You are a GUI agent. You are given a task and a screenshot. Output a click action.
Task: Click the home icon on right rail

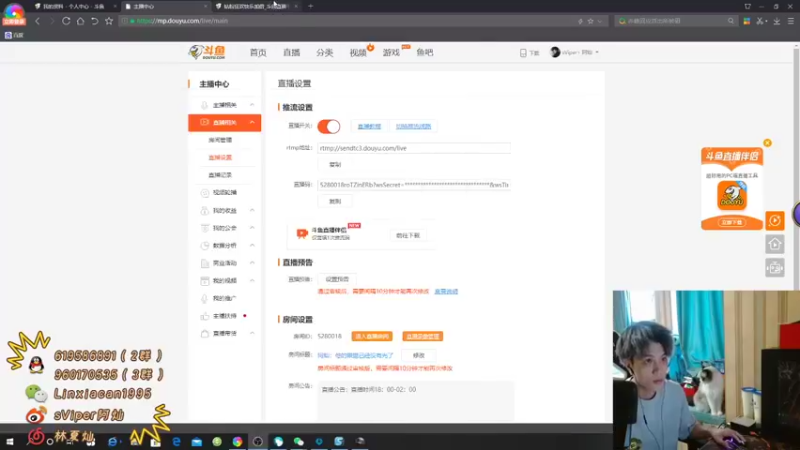click(774, 244)
